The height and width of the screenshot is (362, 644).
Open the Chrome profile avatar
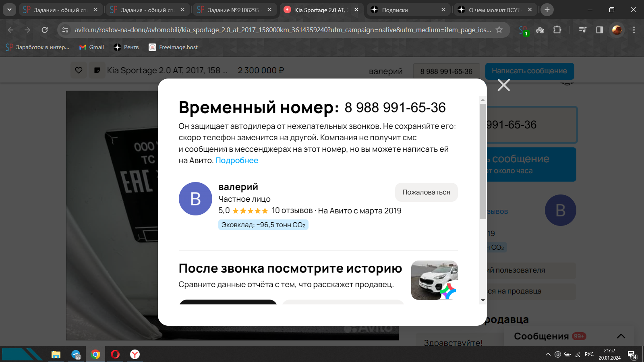pyautogui.click(x=617, y=30)
